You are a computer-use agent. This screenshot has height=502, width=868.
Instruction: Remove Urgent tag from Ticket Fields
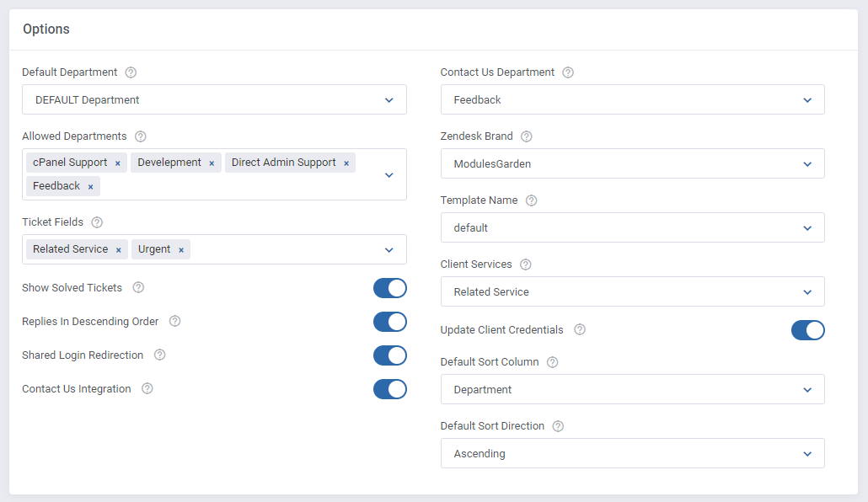tap(181, 250)
